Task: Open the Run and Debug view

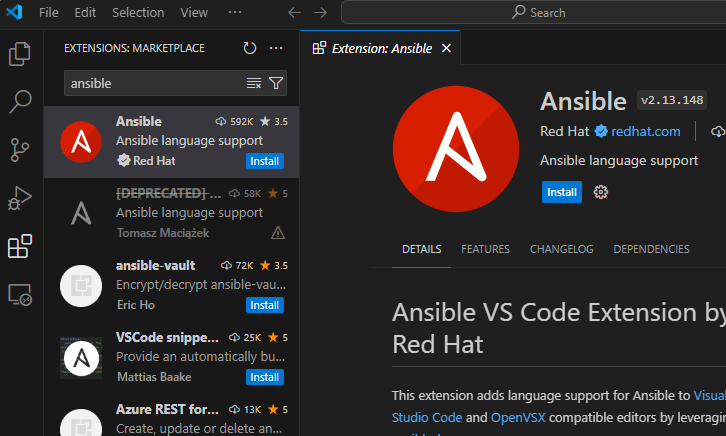Action: click(19, 198)
